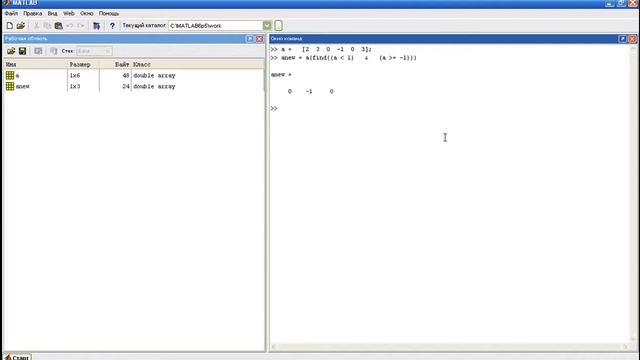Browse for folder with the ellipsis button
Image resolution: width=640 pixels, height=360 pixels.
(278, 26)
